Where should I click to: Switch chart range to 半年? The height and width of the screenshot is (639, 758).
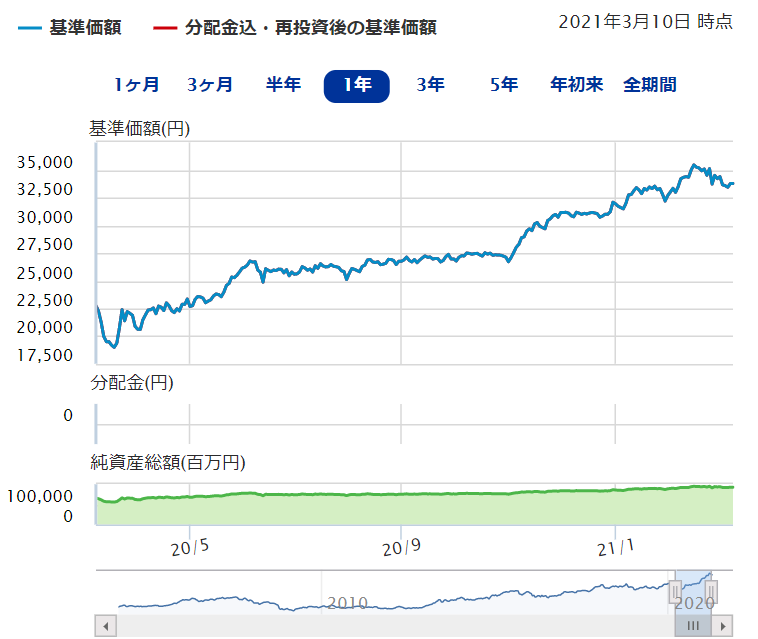pyautogui.click(x=283, y=85)
